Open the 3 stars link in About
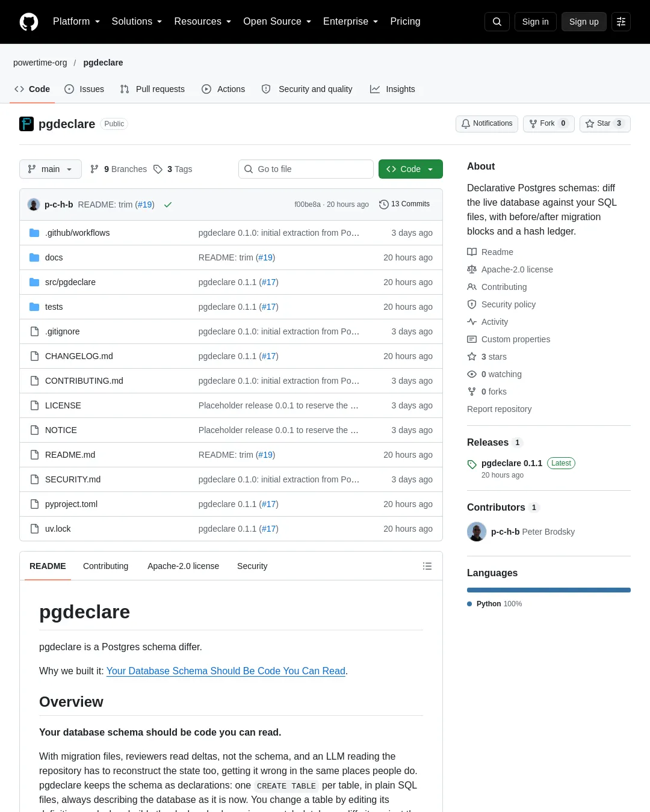 (494, 357)
